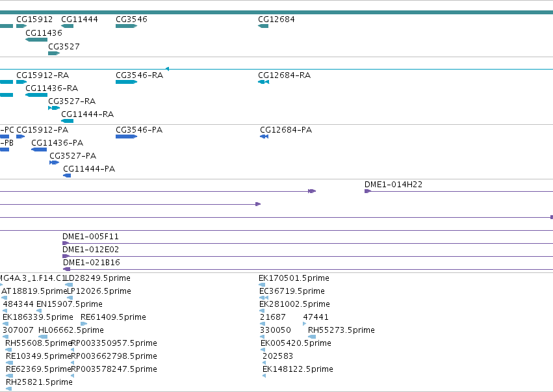The width and height of the screenshot is (553, 392).
Task: Select the EC36719.5prime EST
Action: pos(263,298)
